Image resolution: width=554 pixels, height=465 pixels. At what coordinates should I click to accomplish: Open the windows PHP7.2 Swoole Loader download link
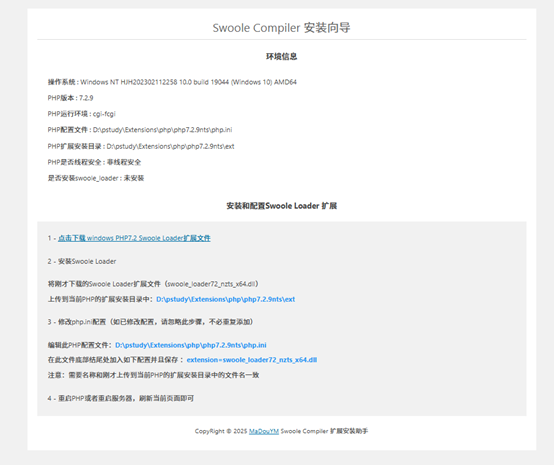[x=134, y=238]
